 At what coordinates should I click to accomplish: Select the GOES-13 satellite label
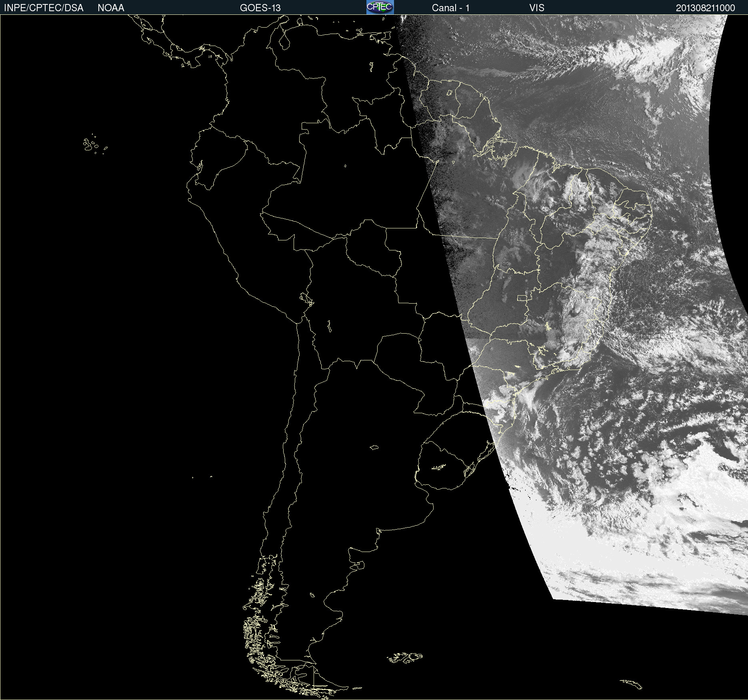click(x=260, y=8)
